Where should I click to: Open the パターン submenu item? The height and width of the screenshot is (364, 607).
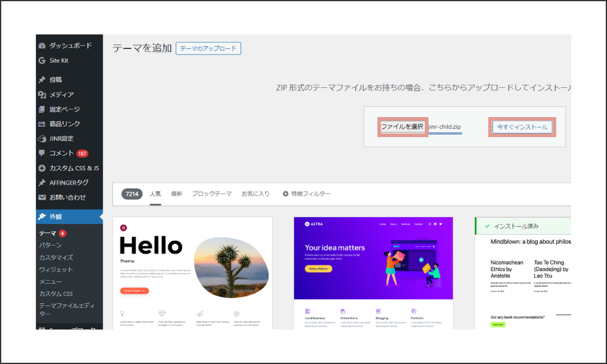click(50, 245)
